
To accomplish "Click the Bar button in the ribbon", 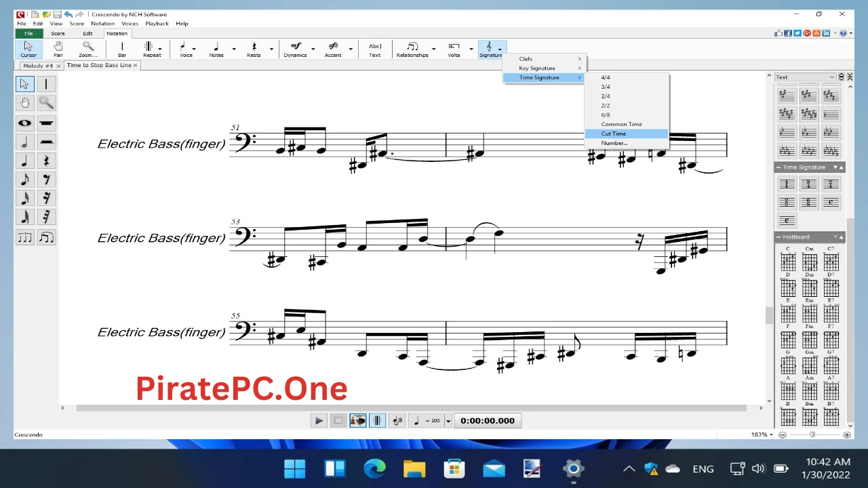I will pyautogui.click(x=122, y=49).
